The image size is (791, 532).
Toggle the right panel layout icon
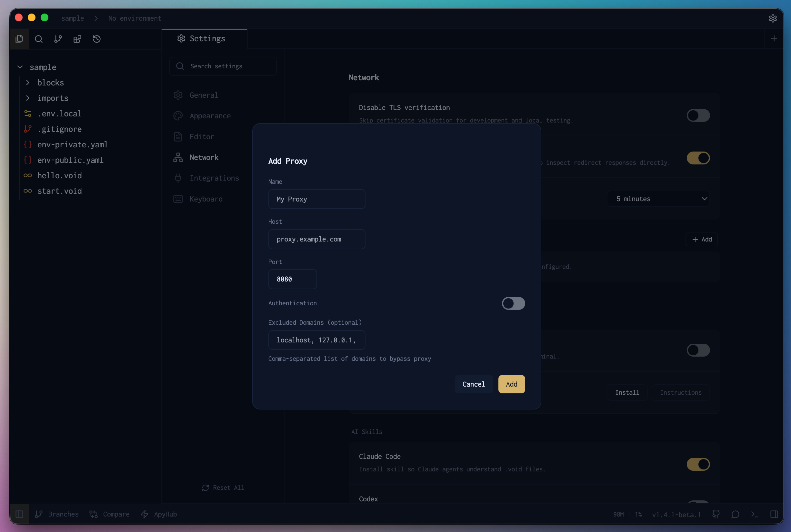click(774, 514)
